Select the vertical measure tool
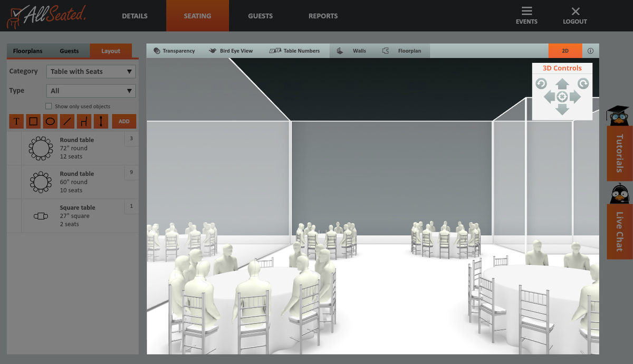The width and height of the screenshot is (633, 364). click(x=101, y=121)
